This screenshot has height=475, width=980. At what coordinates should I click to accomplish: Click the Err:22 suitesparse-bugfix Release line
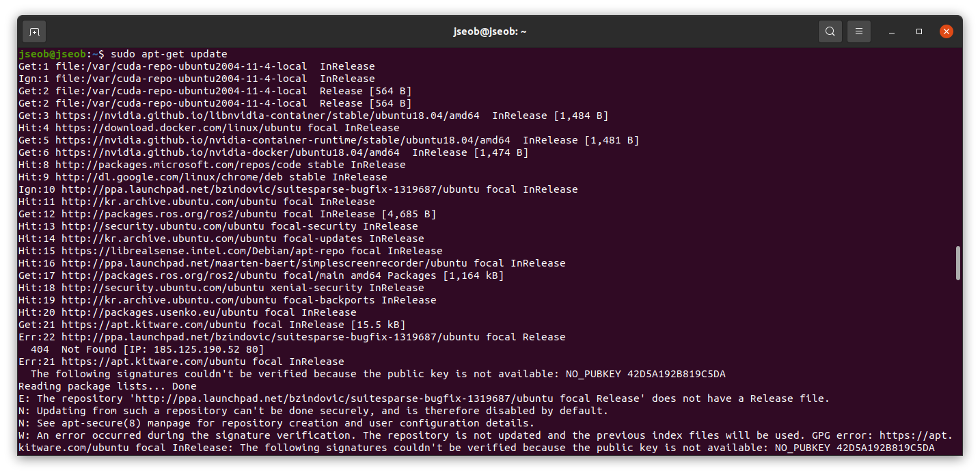pos(292,337)
